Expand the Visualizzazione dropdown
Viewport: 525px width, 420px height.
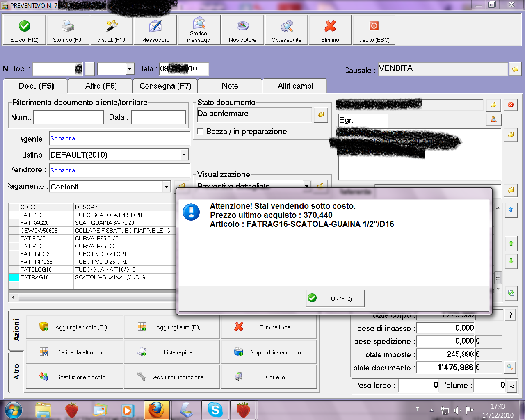306,185
